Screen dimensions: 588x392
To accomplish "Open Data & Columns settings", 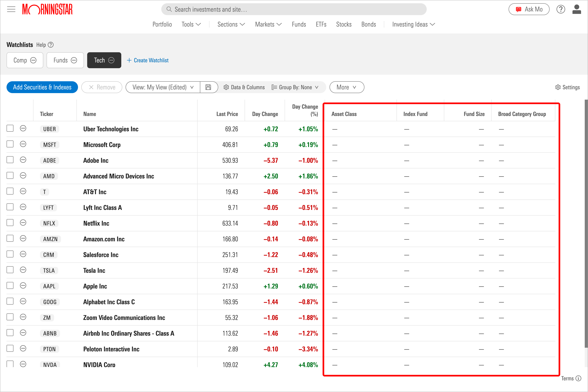I will coord(244,87).
